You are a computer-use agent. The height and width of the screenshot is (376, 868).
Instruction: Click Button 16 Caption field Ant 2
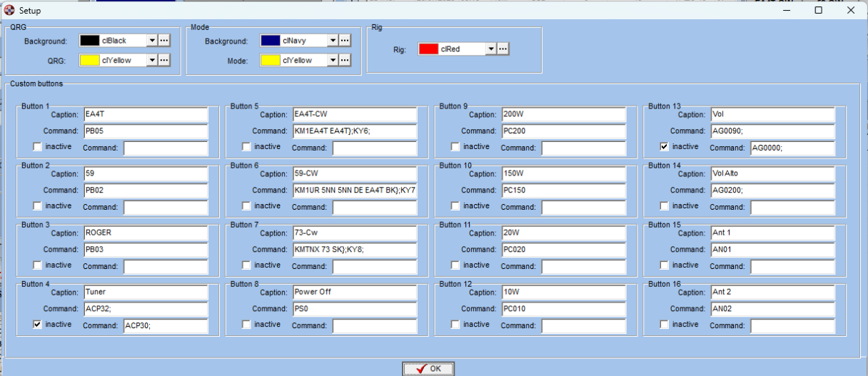click(772, 293)
